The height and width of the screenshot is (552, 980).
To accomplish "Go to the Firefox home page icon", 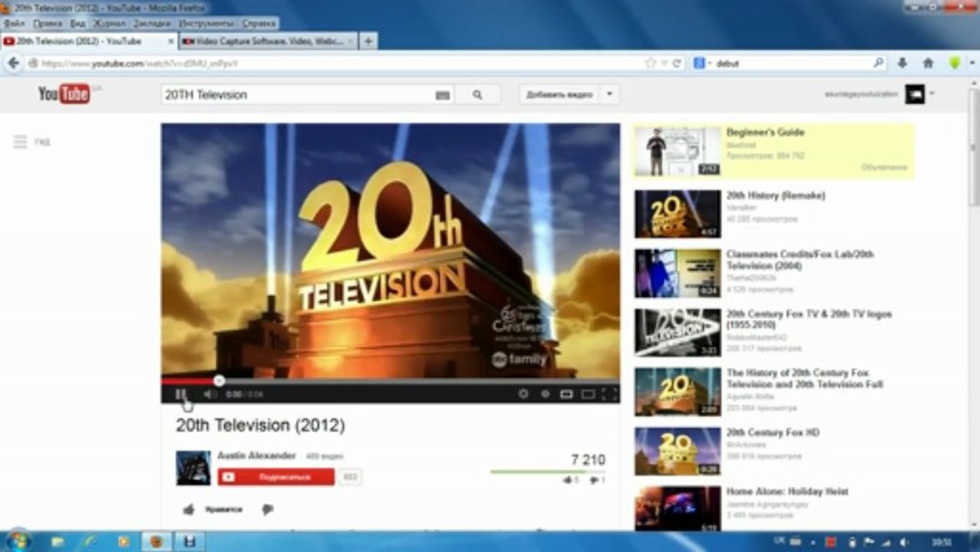I will coord(928,64).
